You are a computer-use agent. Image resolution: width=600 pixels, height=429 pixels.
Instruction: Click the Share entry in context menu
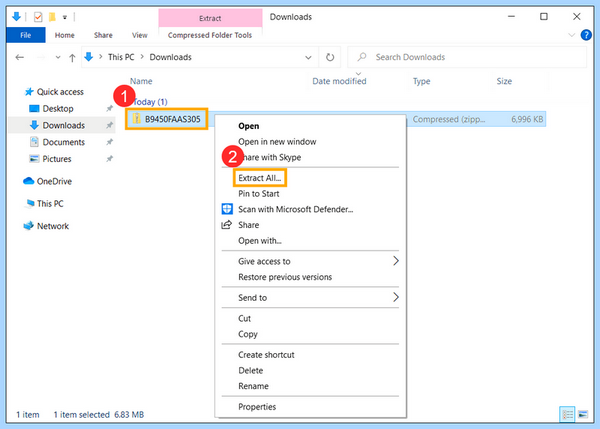pos(248,225)
